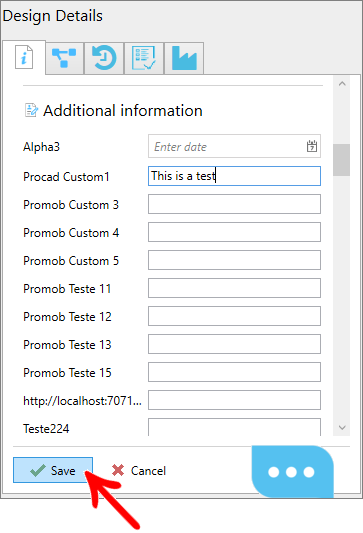Click the vertical scrollbar thumb

click(x=342, y=160)
